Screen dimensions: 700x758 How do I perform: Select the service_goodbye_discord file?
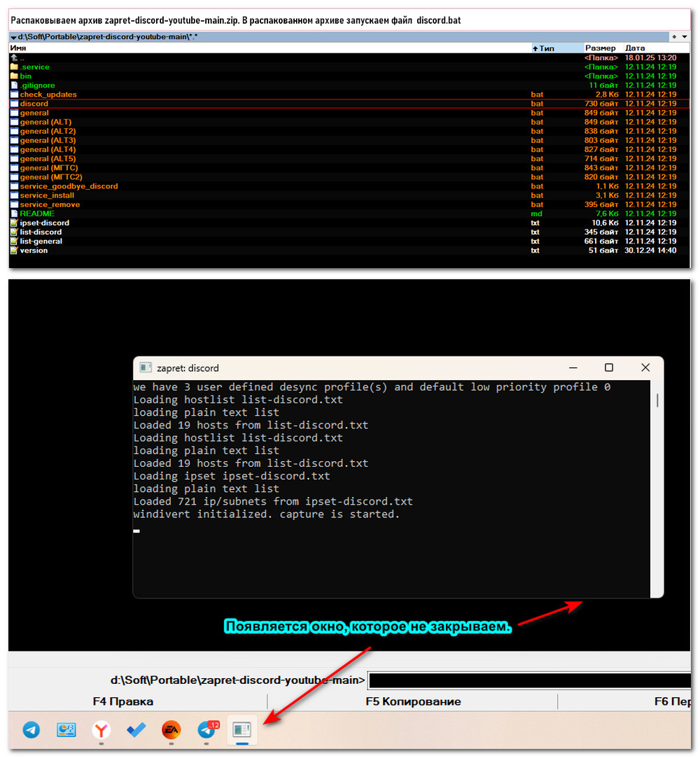pos(349,186)
